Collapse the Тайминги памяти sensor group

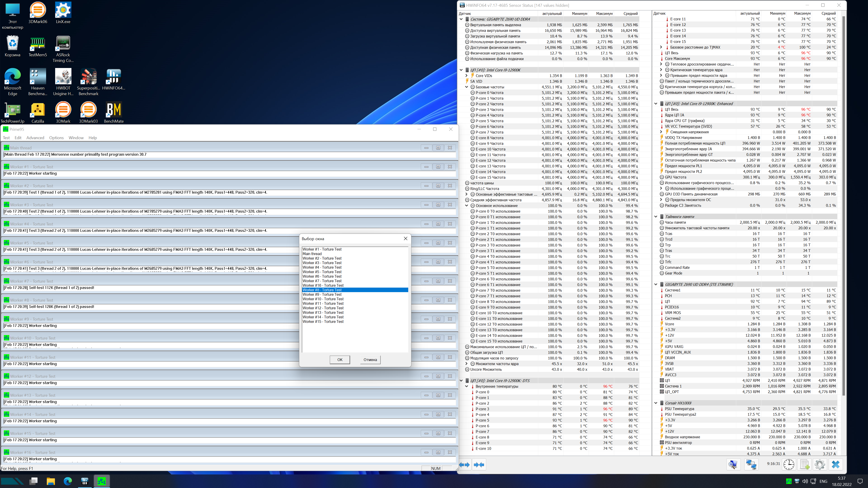click(x=656, y=217)
